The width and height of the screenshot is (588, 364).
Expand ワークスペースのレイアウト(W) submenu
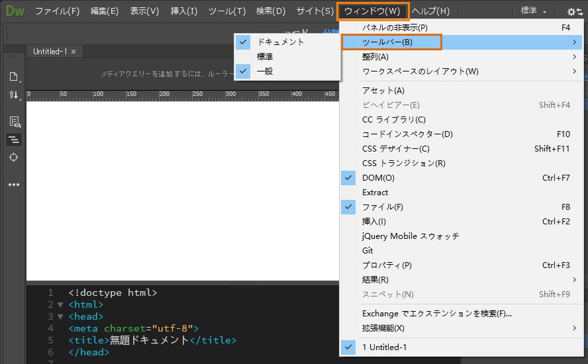coord(462,71)
